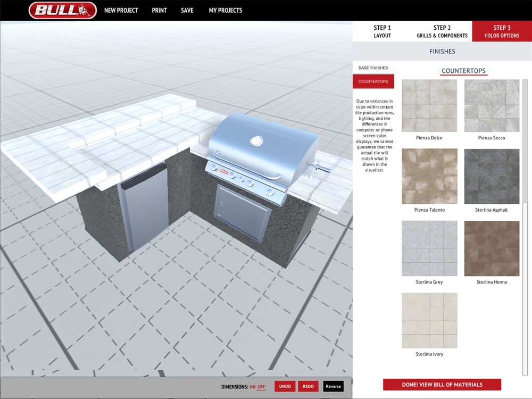The height and width of the screenshot is (399, 532).
Task: Click Done! View Bill of Materials
Action: coord(442,385)
